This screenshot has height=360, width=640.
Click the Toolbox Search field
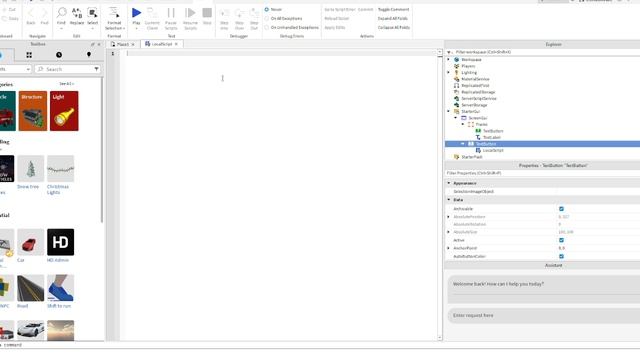coord(67,69)
